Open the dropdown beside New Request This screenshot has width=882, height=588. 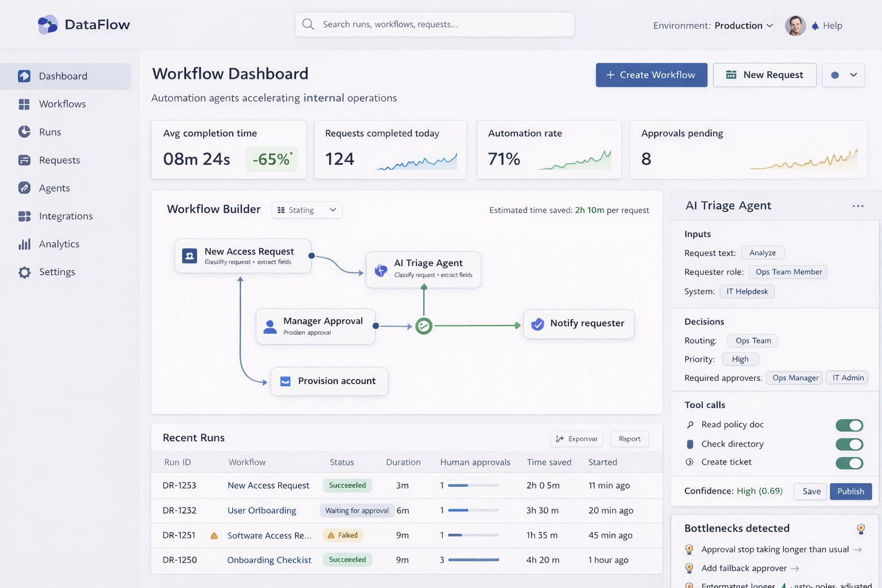843,75
